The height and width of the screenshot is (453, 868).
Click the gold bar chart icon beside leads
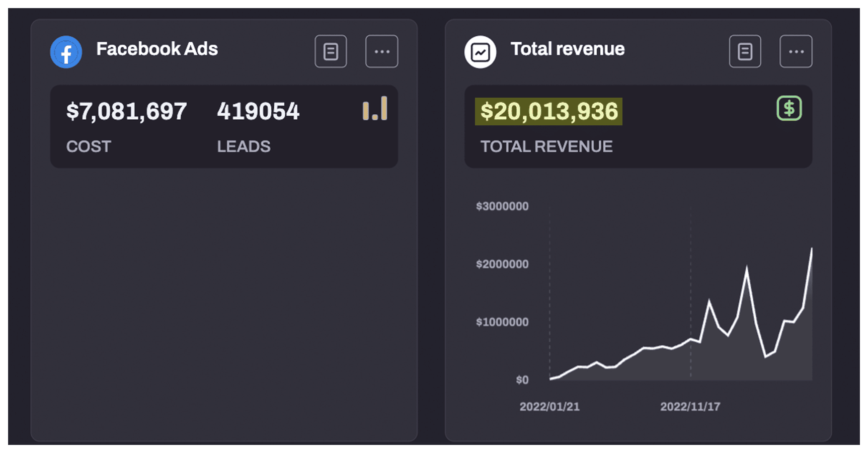pyautogui.click(x=375, y=109)
